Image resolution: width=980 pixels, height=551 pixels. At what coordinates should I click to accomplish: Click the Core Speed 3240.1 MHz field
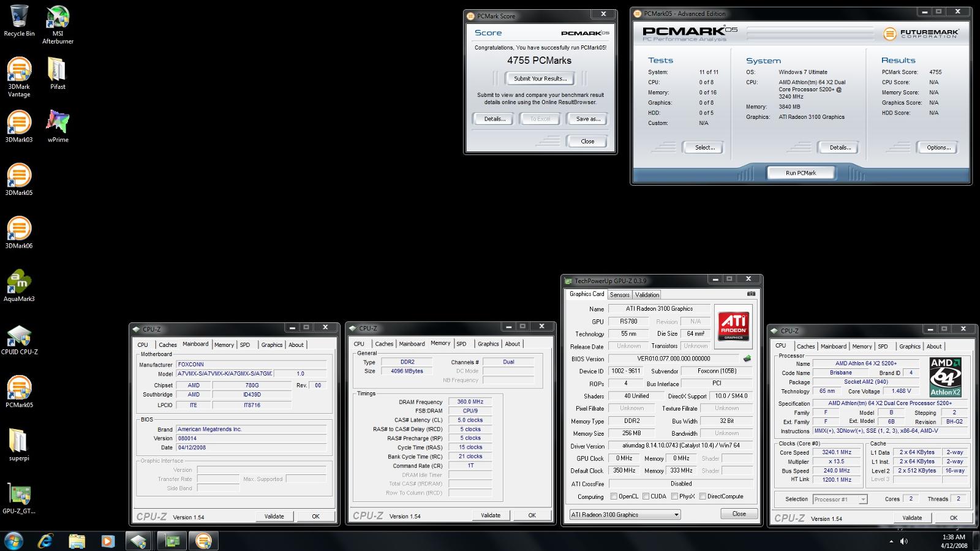(836, 452)
